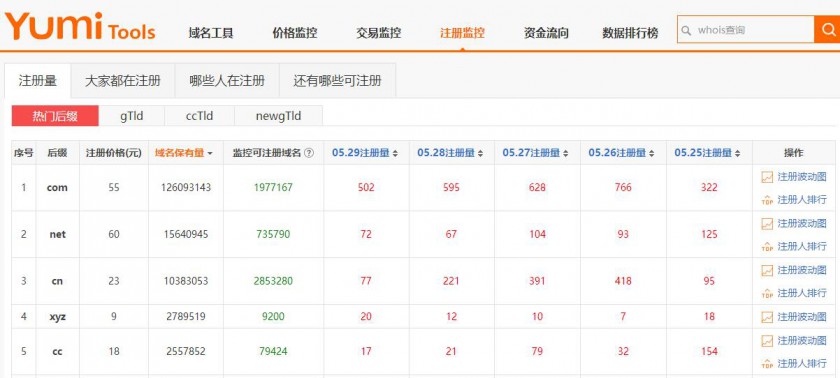Click the 注册波动图 link for cn
Screen dimensions: 840x378
[x=802, y=270]
